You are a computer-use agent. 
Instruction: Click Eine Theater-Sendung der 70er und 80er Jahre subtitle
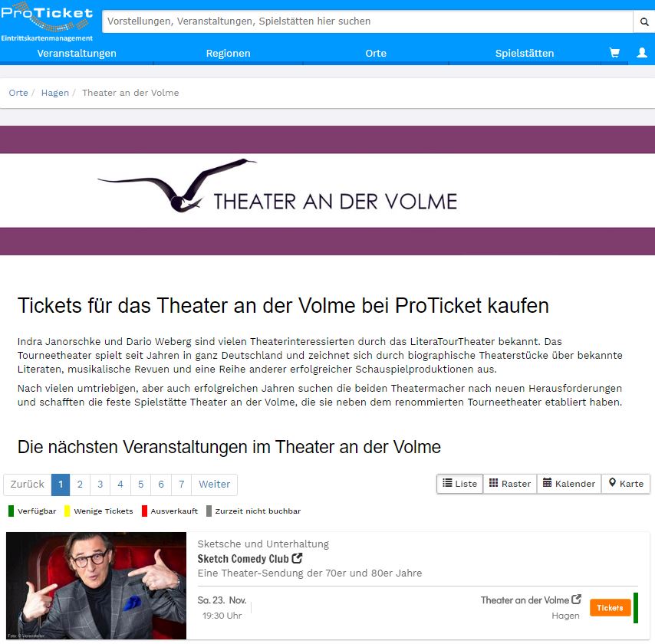coord(310,573)
